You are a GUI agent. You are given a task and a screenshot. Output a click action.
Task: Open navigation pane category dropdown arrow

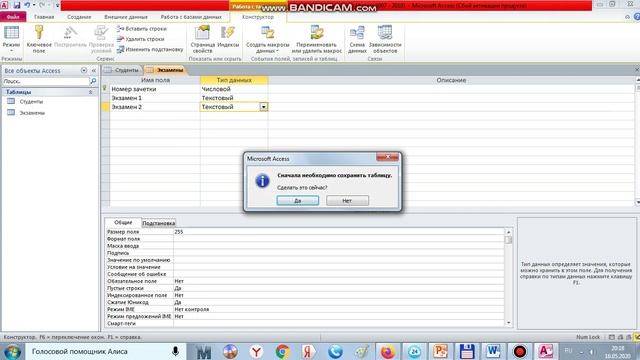coord(84,70)
